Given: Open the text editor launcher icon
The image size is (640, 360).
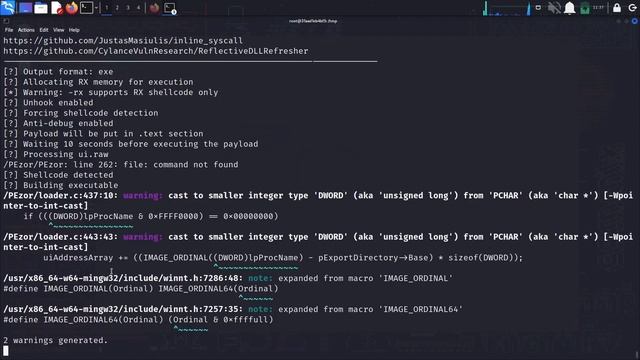Looking at the screenshot, I should pos(57,8).
